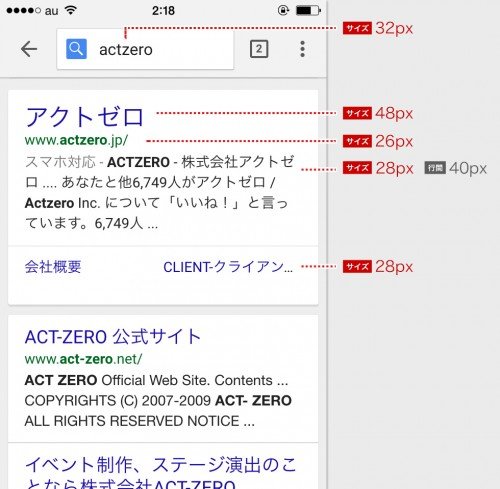Click the signal strength dots

tap(23, 11)
